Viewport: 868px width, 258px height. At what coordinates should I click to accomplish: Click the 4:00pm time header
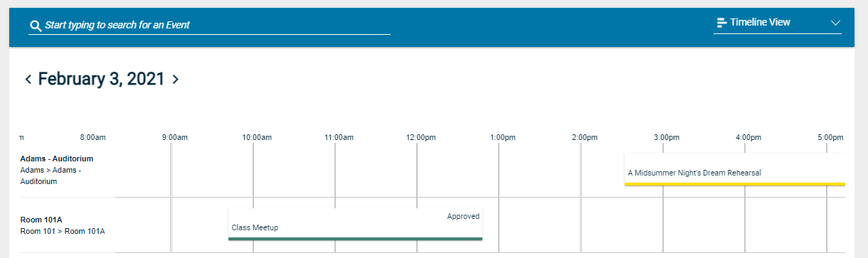tap(748, 137)
